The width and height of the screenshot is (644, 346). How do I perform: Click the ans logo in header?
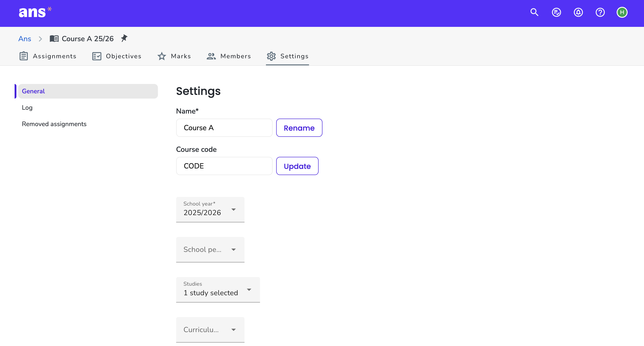35,13
